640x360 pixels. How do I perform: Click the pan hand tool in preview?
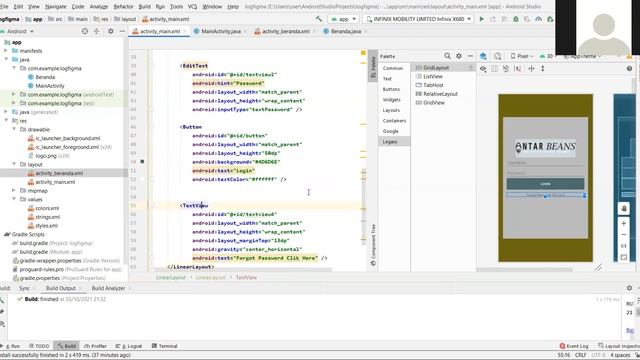point(624,209)
